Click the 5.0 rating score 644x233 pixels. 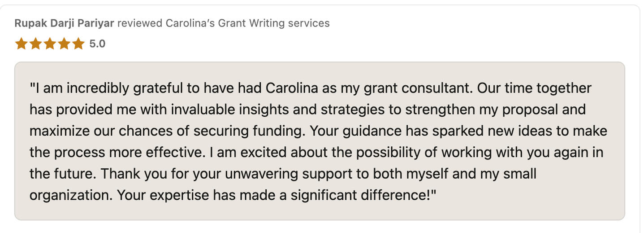click(97, 44)
